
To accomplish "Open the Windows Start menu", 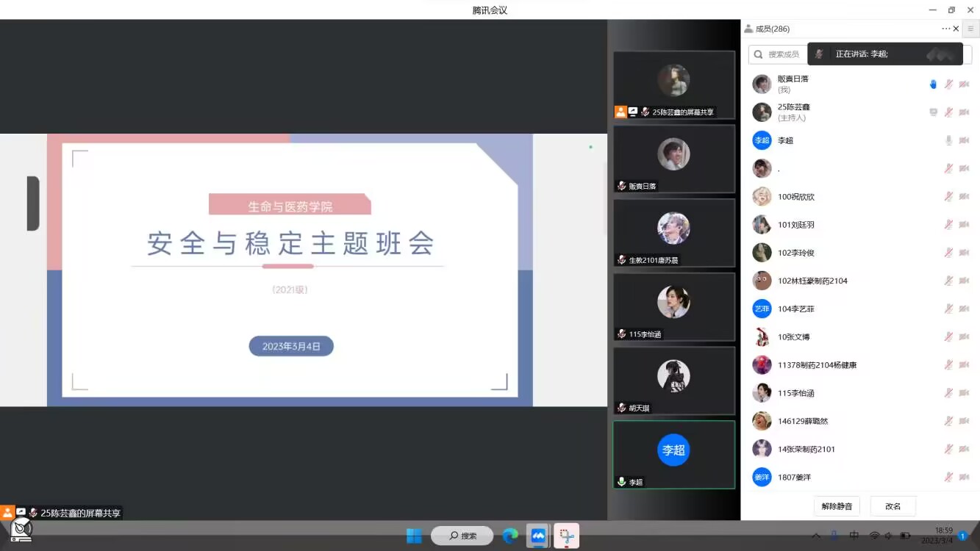I will point(414,536).
